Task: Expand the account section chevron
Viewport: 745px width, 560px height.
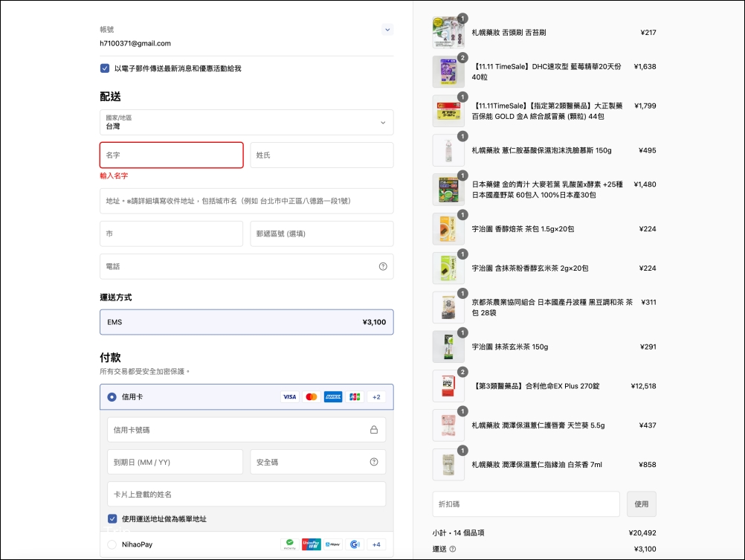Action: 387,30
